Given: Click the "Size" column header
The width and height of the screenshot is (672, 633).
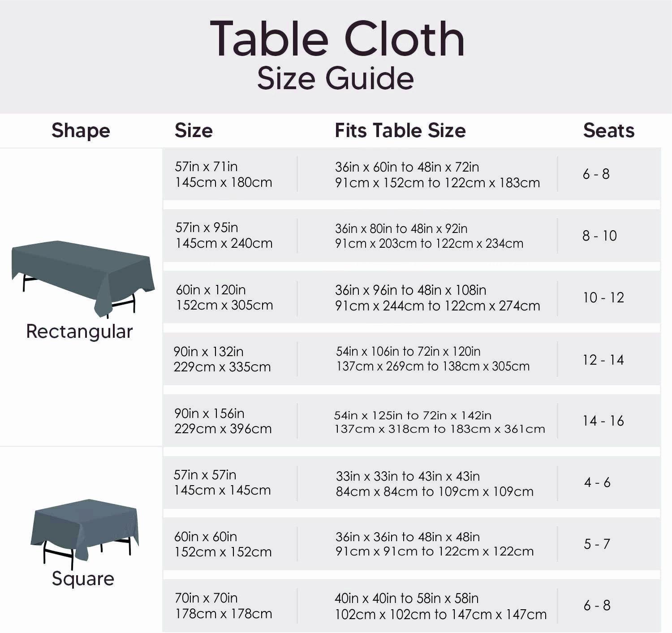Looking at the screenshot, I should coord(194,131).
